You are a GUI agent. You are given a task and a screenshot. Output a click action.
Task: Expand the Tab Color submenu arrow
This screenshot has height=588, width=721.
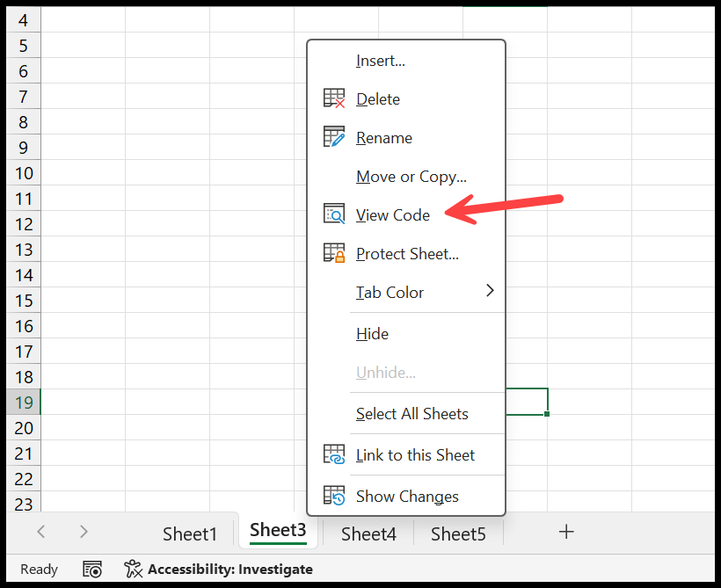tap(490, 291)
